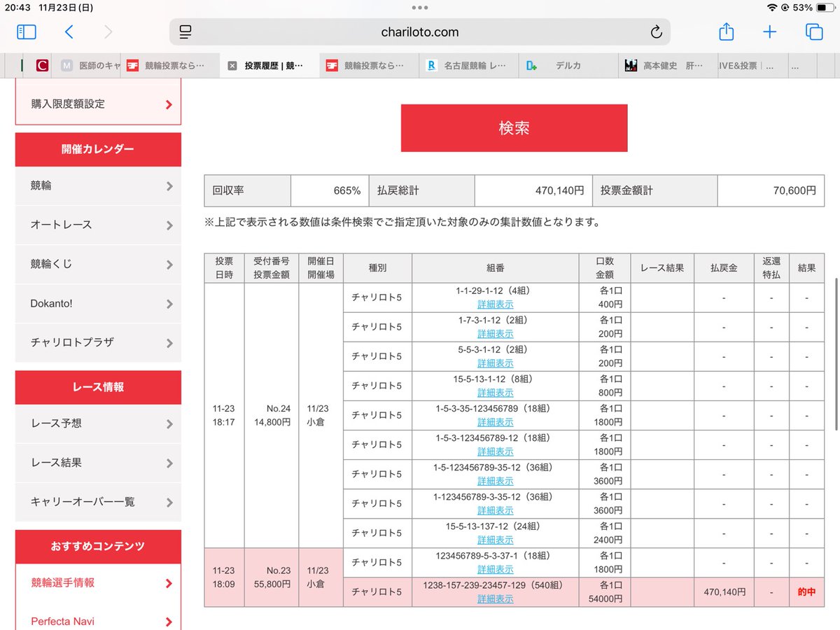Reload the chariloto.com page
840x630 pixels.
656,32
